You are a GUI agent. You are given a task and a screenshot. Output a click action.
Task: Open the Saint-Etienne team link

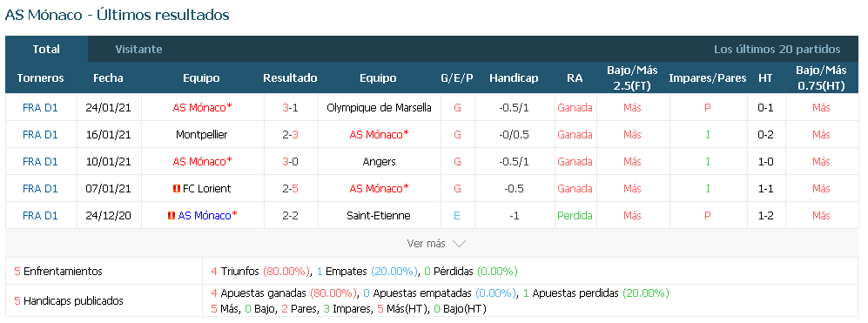(379, 216)
